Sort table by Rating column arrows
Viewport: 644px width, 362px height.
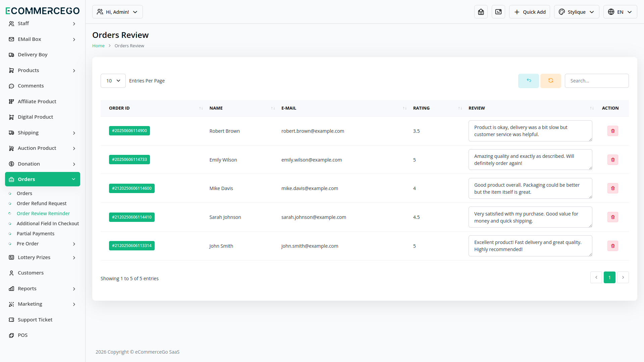tap(460, 108)
